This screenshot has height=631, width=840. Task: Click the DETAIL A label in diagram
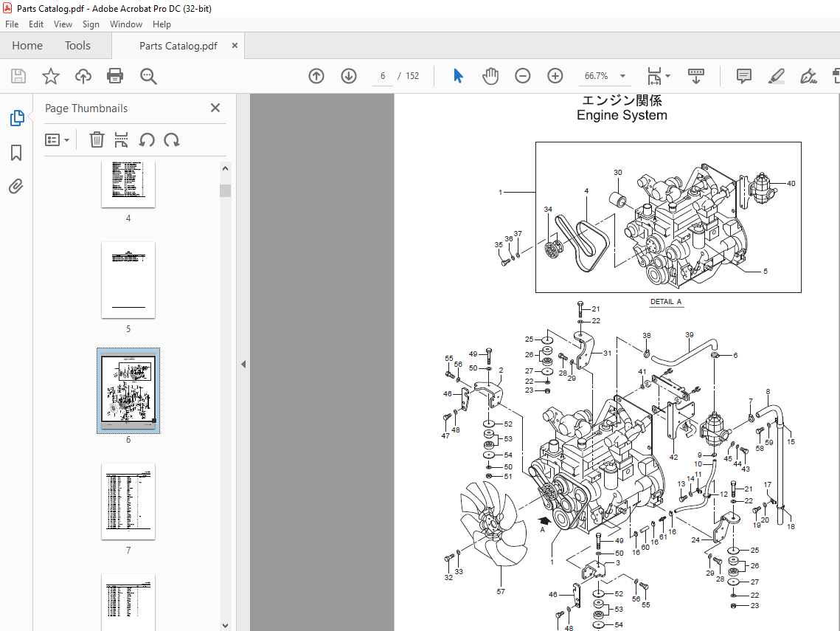[x=666, y=302]
